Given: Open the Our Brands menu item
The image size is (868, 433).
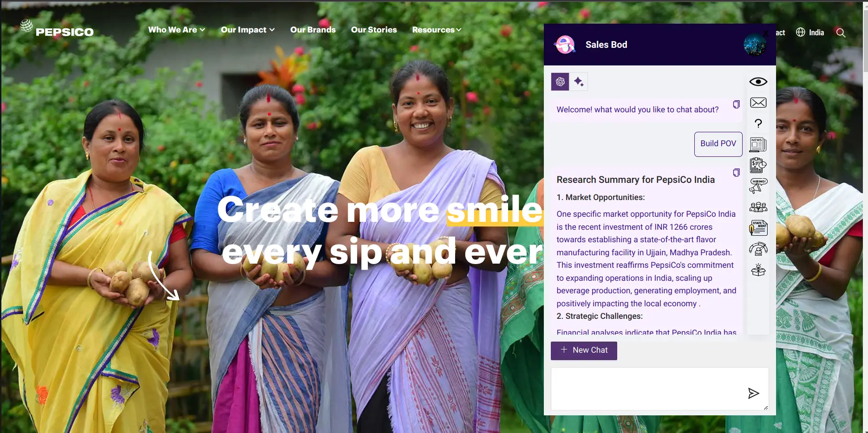Looking at the screenshot, I should [313, 30].
